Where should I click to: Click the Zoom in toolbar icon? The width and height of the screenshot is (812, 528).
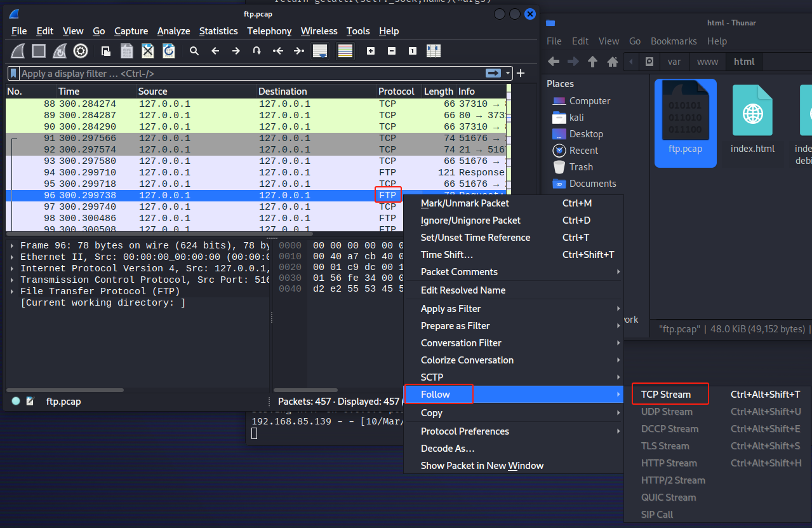tap(371, 51)
